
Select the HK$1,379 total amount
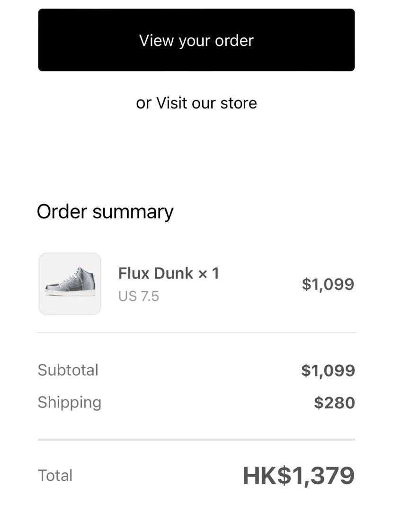point(299,476)
